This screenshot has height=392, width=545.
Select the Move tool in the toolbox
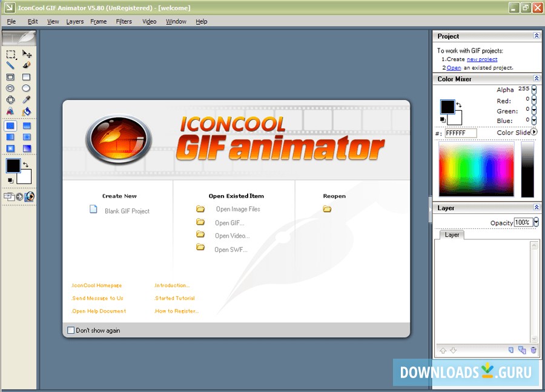click(x=27, y=55)
